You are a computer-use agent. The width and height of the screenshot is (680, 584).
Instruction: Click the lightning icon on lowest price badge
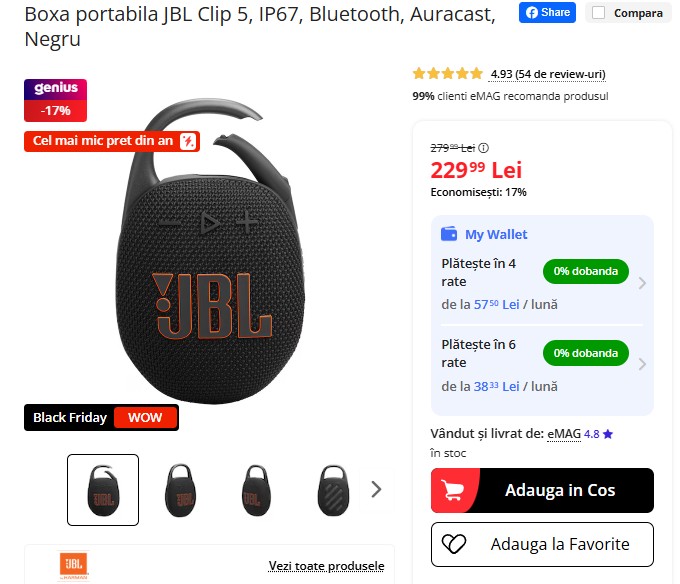click(x=188, y=141)
